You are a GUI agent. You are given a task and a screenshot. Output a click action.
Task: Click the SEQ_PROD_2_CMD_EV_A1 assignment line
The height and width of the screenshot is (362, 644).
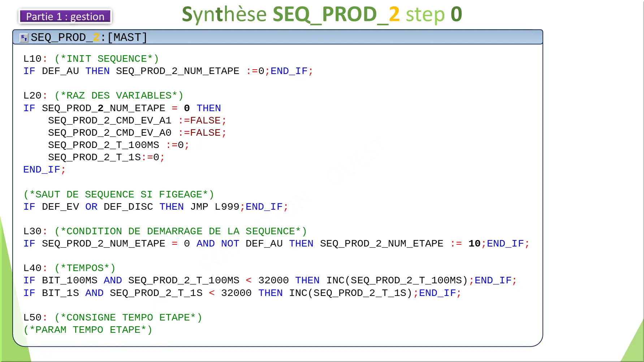click(x=137, y=120)
